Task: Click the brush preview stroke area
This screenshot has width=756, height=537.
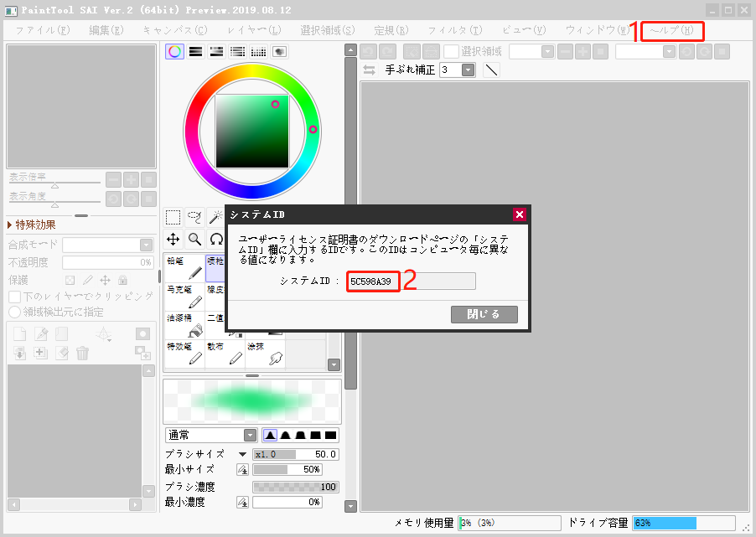Action: pyautogui.click(x=252, y=401)
